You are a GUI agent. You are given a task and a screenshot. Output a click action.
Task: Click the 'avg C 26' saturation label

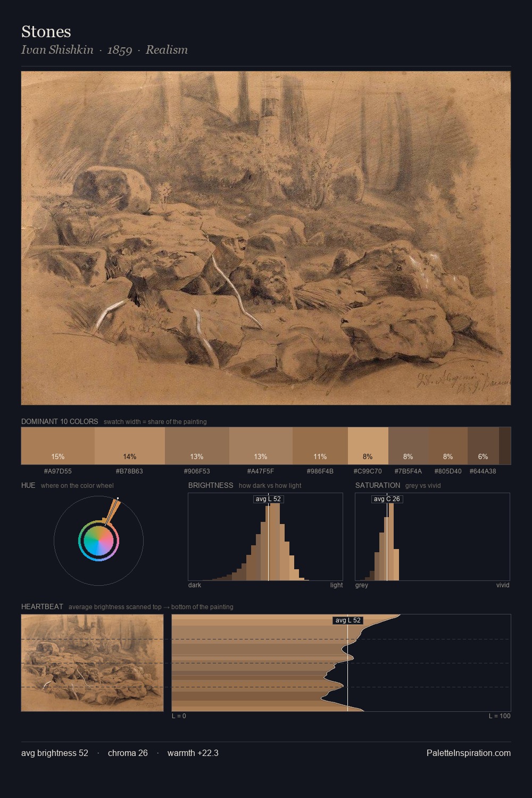click(387, 499)
